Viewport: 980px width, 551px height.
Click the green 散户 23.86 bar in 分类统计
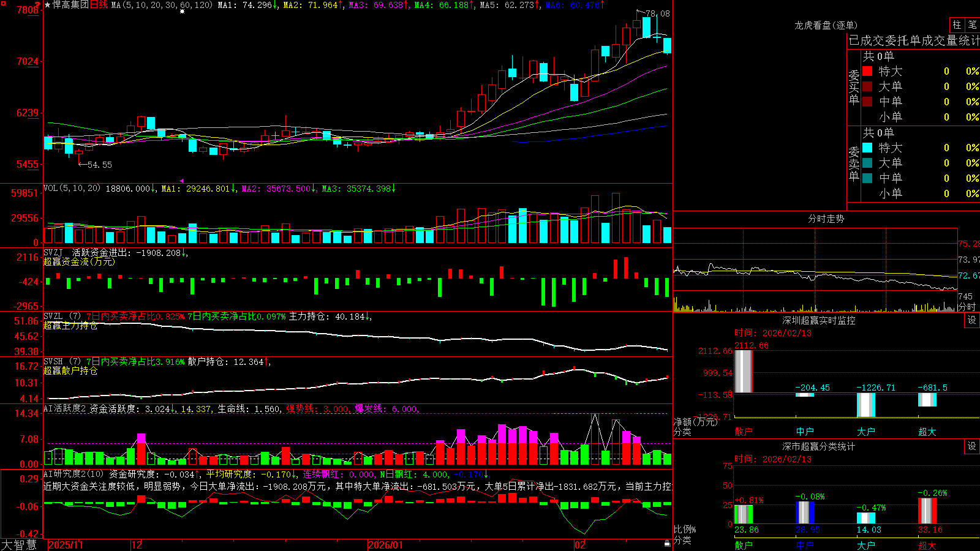click(744, 514)
